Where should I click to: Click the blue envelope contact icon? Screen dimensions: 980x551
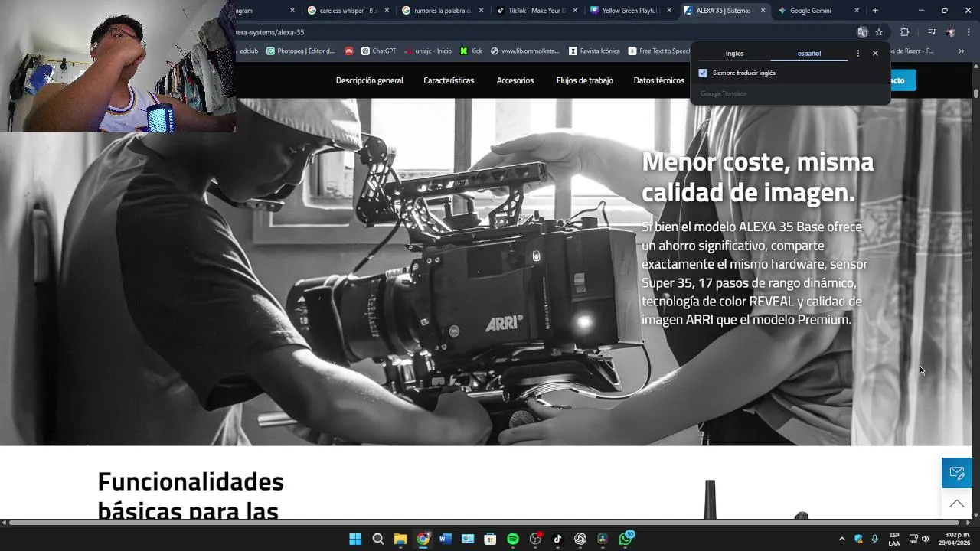tap(957, 473)
